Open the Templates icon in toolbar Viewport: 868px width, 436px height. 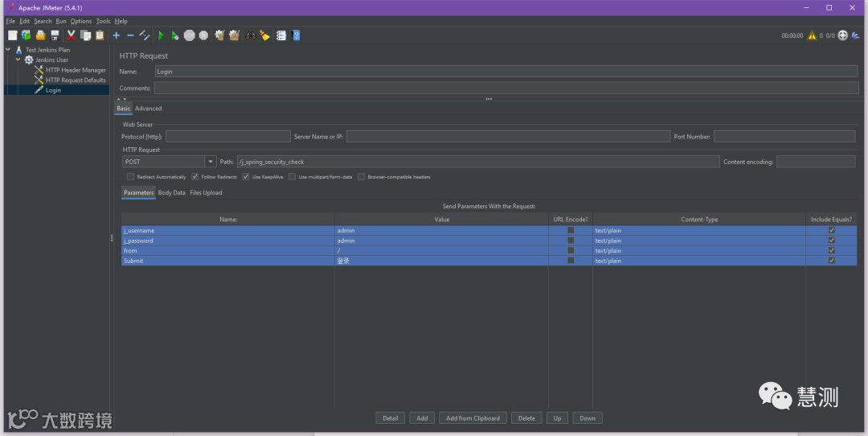click(26, 35)
